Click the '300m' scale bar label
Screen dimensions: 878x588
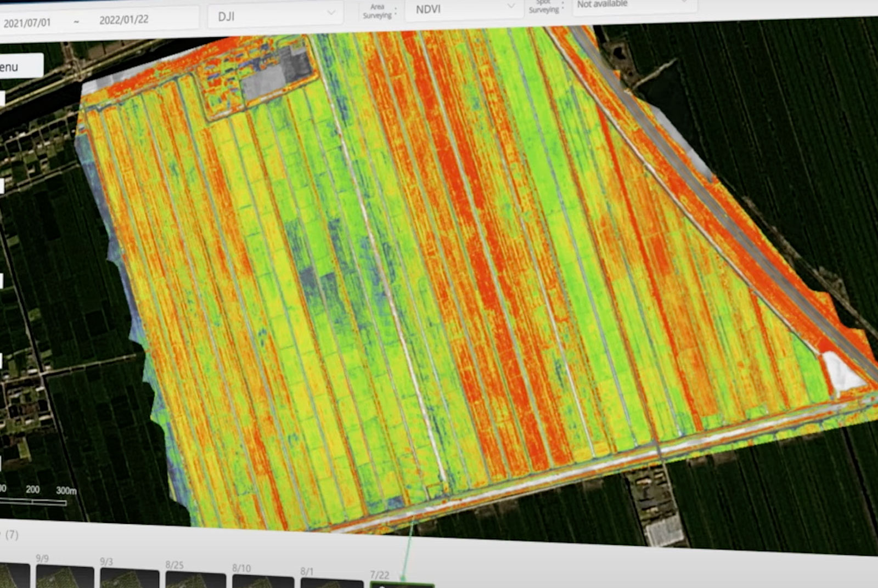[66, 490]
